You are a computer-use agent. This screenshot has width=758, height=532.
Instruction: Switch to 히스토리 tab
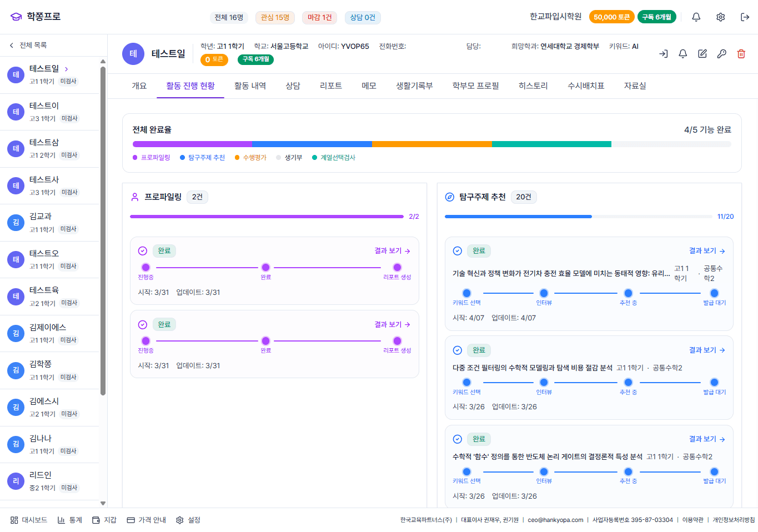(x=533, y=86)
